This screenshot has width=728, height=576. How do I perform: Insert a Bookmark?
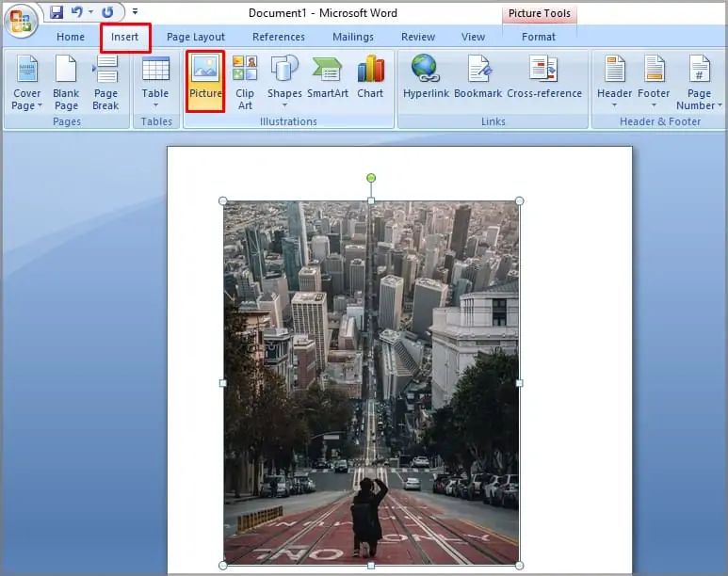(478, 77)
